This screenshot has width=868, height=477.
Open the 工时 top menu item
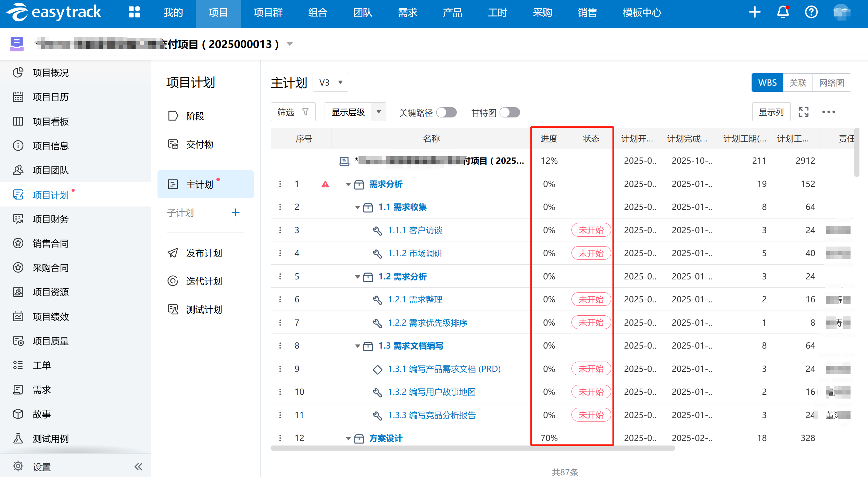click(x=497, y=13)
